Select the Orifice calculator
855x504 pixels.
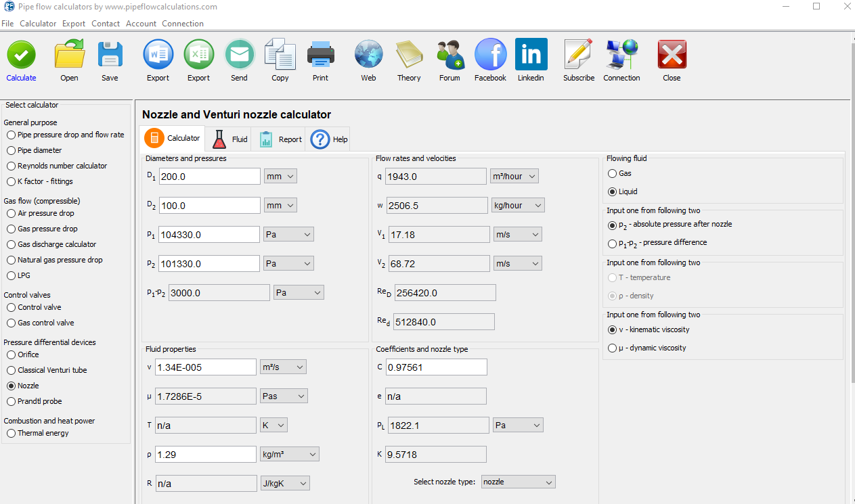[x=11, y=354]
